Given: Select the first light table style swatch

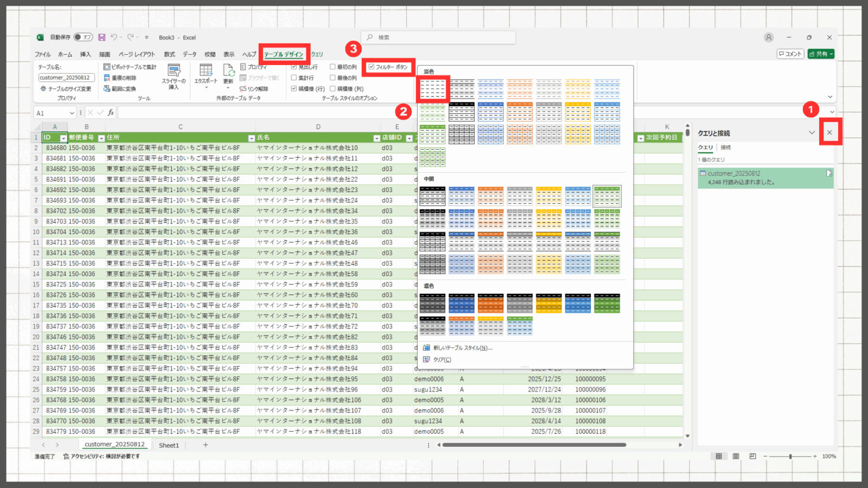Looking at the screenshot, I should pyautogui.click(x=432, y=89).
